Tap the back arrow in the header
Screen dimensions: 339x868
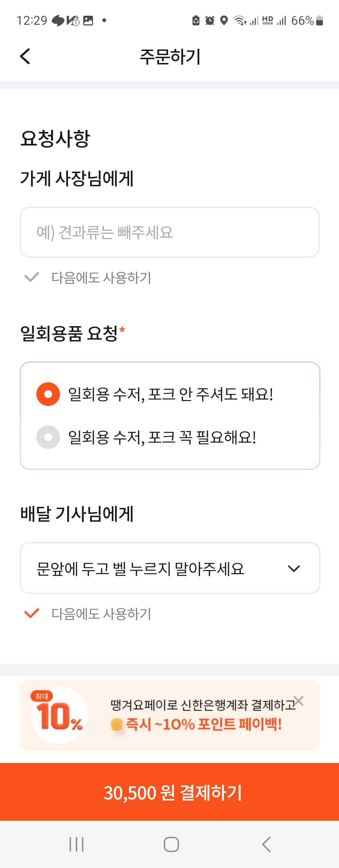(x=25, y=57)
